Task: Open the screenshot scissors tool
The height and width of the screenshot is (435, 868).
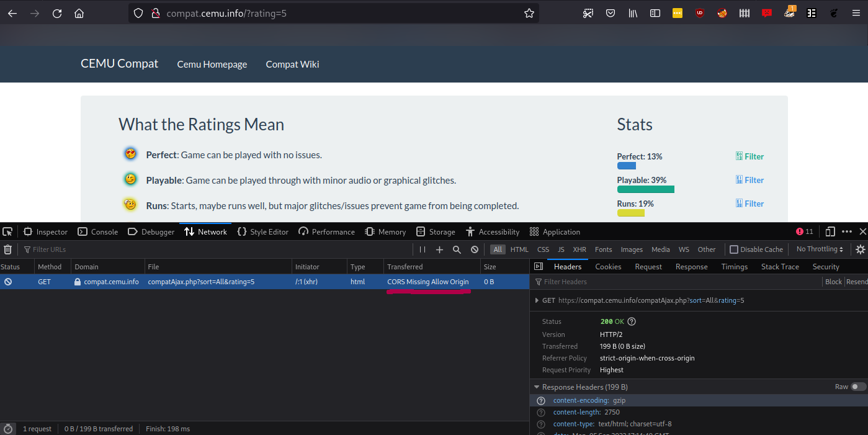Action: tap(588, 13)
